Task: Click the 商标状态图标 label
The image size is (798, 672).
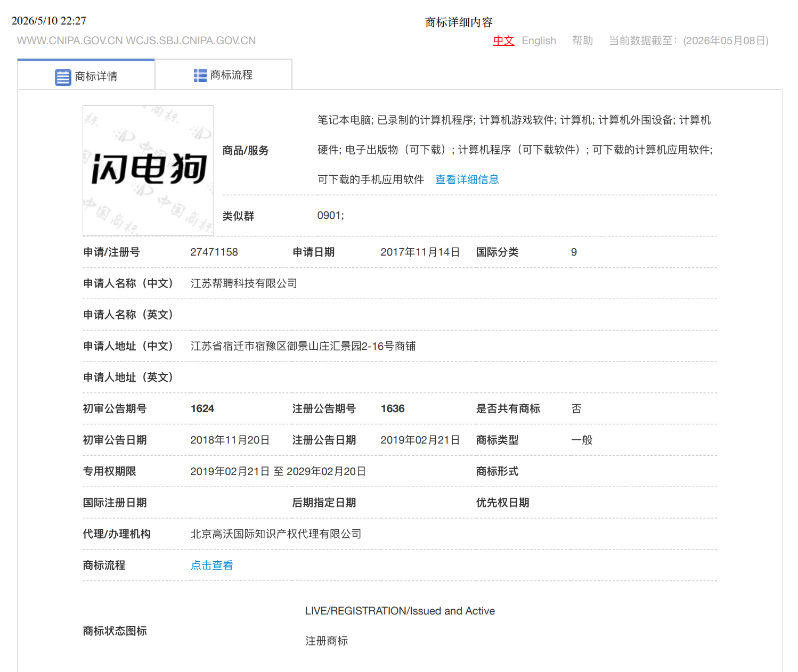Action: pos(115,630)
